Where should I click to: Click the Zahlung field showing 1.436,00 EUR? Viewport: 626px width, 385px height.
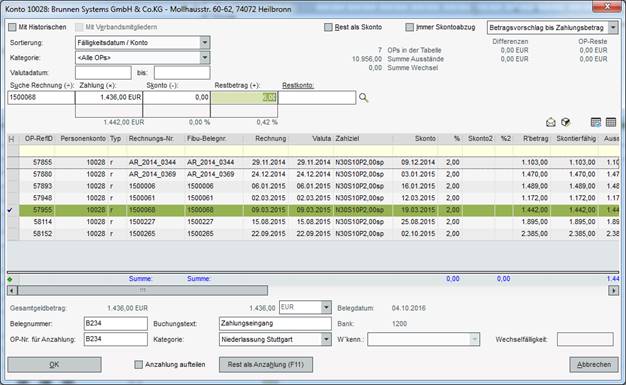tap(109, 97)
